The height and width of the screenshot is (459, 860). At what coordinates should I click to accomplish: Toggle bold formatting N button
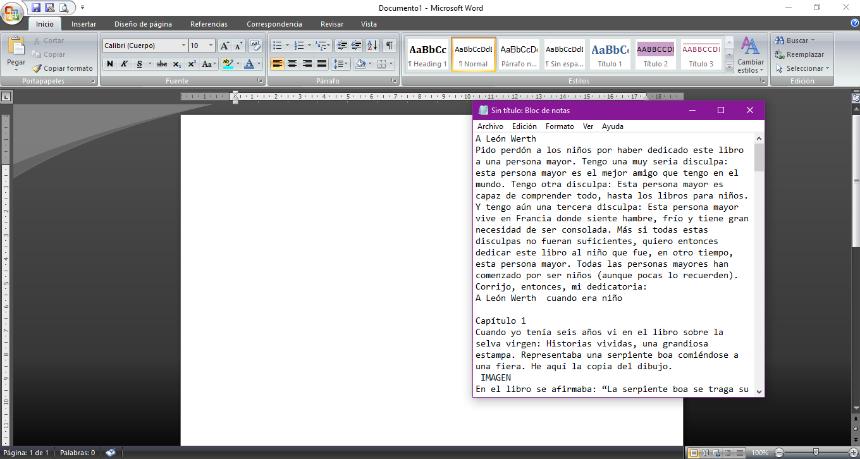click(x=110, y=64)
